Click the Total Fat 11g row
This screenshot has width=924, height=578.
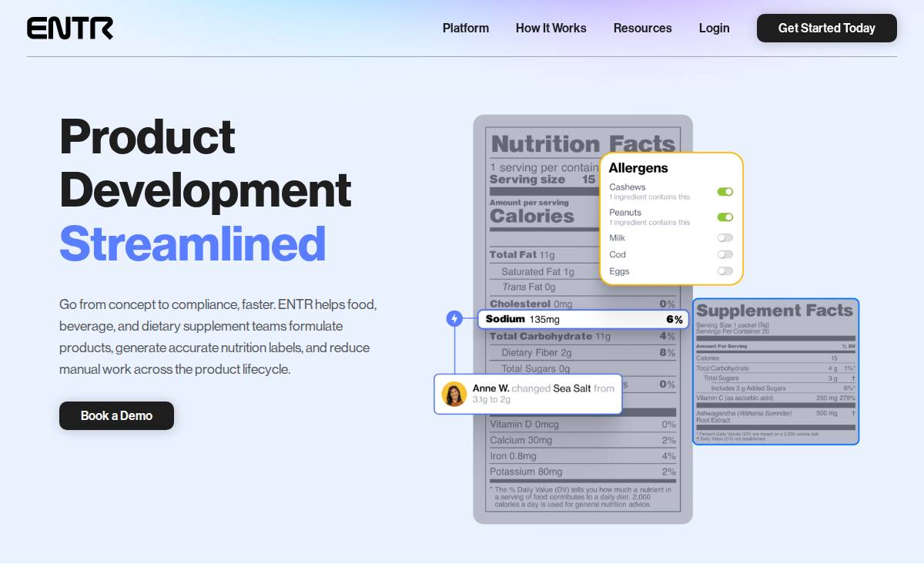click(x=544, y=255)
